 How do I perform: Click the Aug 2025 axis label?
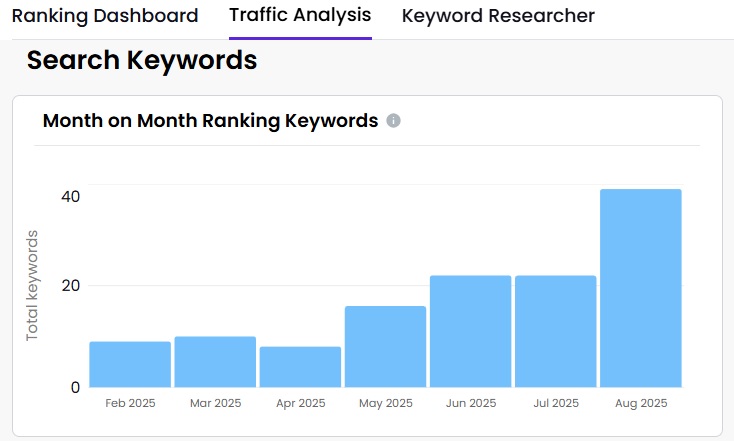tap(640, 404)
